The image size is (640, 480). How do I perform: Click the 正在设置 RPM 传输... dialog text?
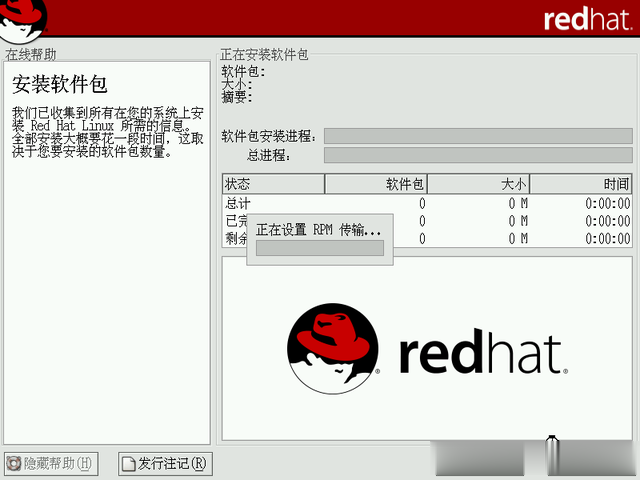tap(318, 230)
